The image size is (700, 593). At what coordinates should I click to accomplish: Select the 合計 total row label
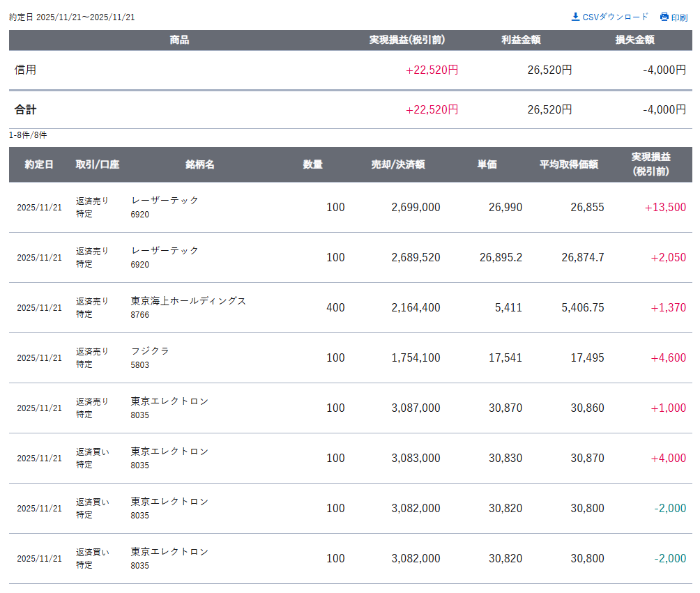click(25, 109)
